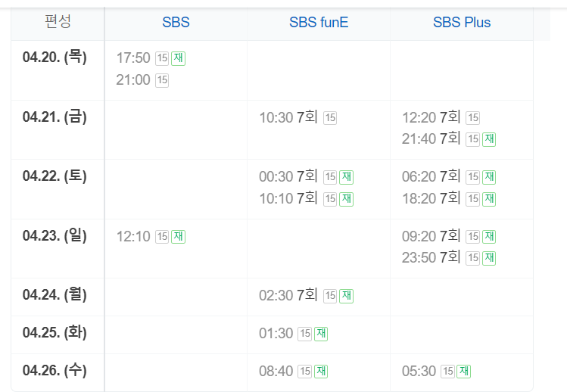Click the 09:20 7회 SBS Plus entry
Screen dimensions: 567x392
point(431,237)
